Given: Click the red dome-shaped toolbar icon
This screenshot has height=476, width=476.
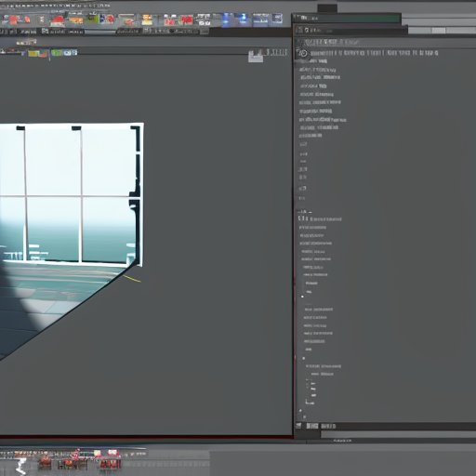Looking at the screenshot, I should coord(58,20).
